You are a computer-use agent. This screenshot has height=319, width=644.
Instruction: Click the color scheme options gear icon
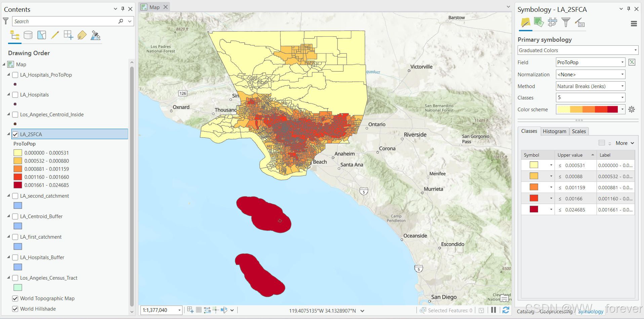tap(631, 109)
